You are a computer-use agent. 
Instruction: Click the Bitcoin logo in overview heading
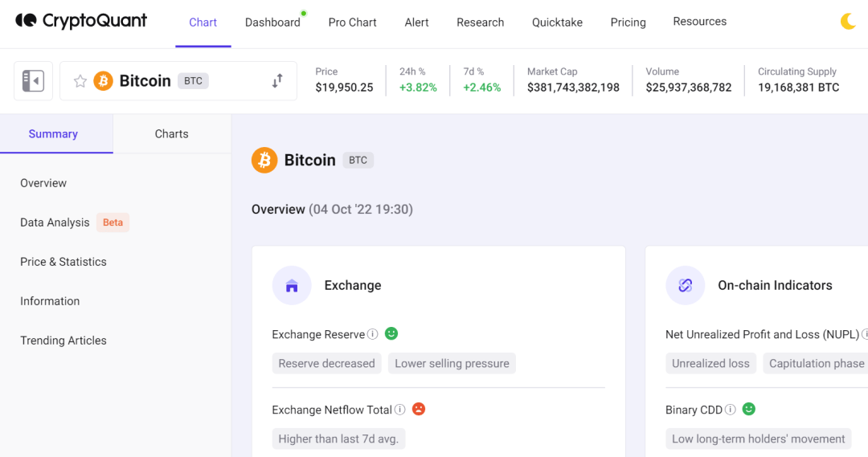264,160
